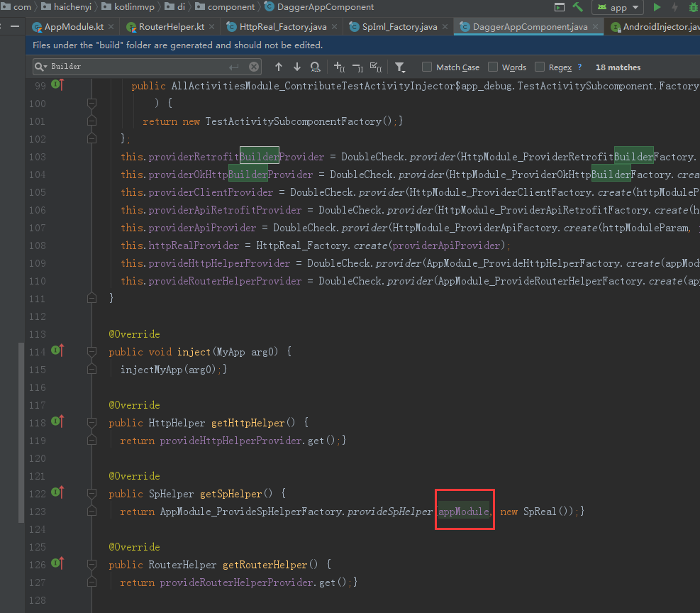
Task: Click getSpHelper method name
Action: click(230, 494)
